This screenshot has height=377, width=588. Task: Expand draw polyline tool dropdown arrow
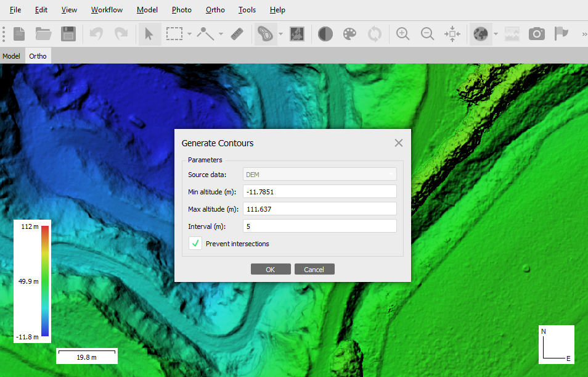221,34
